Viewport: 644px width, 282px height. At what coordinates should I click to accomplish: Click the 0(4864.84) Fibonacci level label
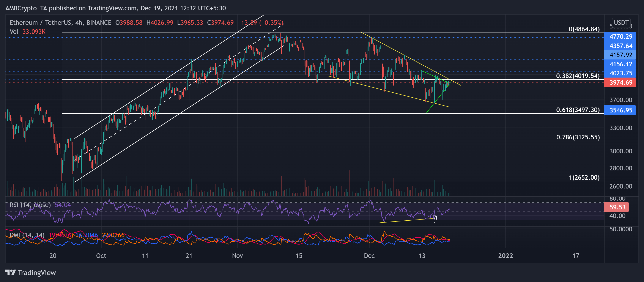click(x=584, y=29)
